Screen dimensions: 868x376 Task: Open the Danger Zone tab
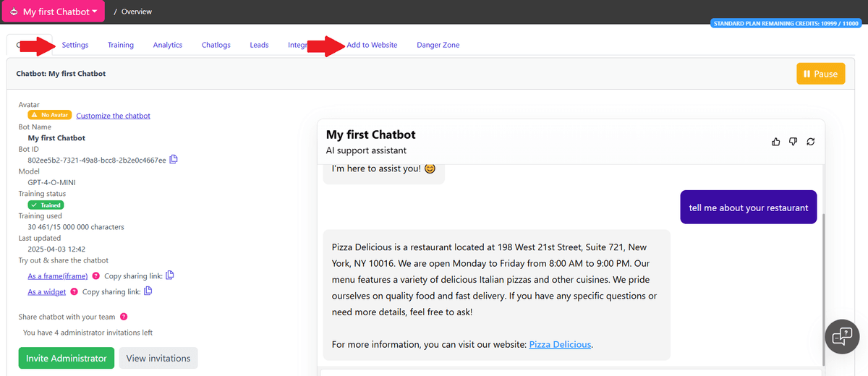pos(438,45)
